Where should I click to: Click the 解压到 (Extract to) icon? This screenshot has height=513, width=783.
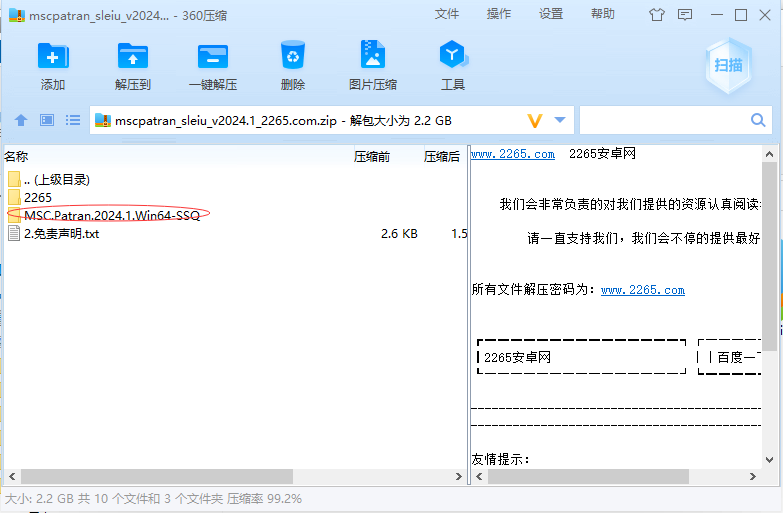coord(133,55)
